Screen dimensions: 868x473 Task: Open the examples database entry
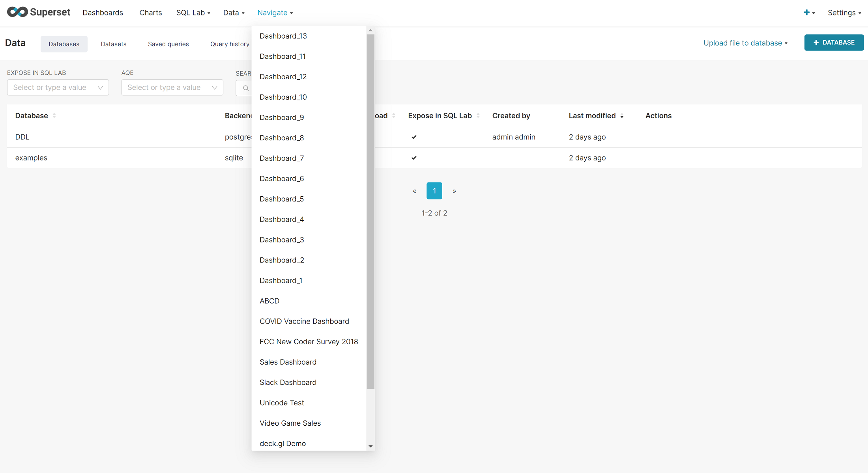31,158
